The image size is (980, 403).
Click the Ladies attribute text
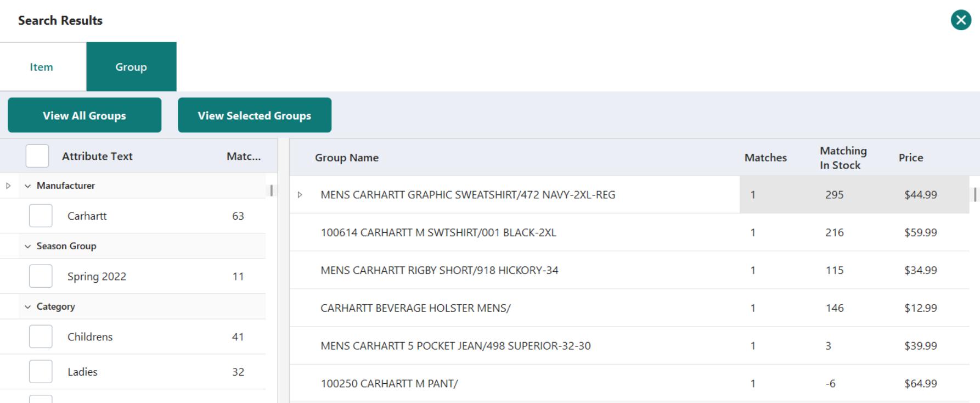[x=82, y=372]
